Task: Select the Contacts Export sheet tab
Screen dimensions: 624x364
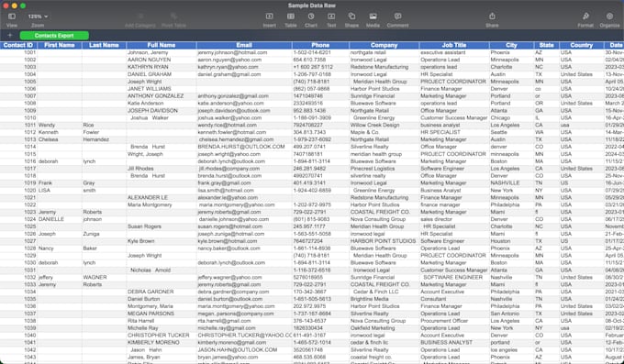Action: click(x=54, y=36)
